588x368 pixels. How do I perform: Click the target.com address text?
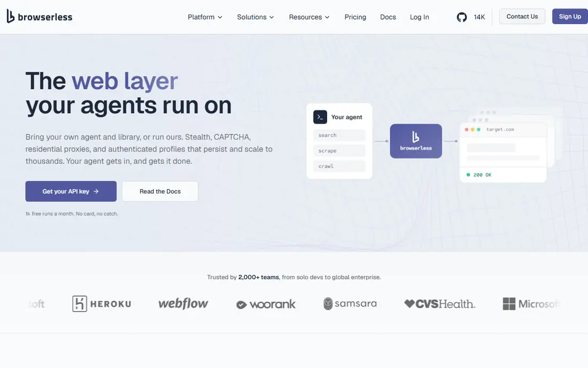coord(500,129)
